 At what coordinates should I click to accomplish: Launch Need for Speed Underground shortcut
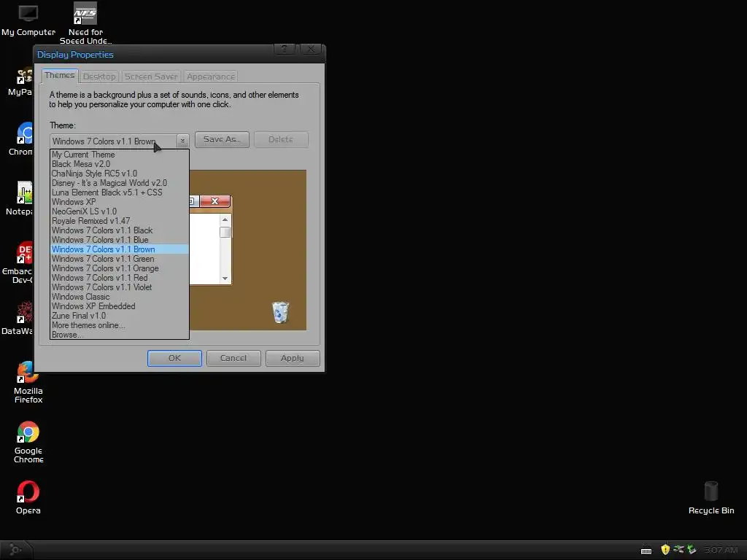coord(85,23)
